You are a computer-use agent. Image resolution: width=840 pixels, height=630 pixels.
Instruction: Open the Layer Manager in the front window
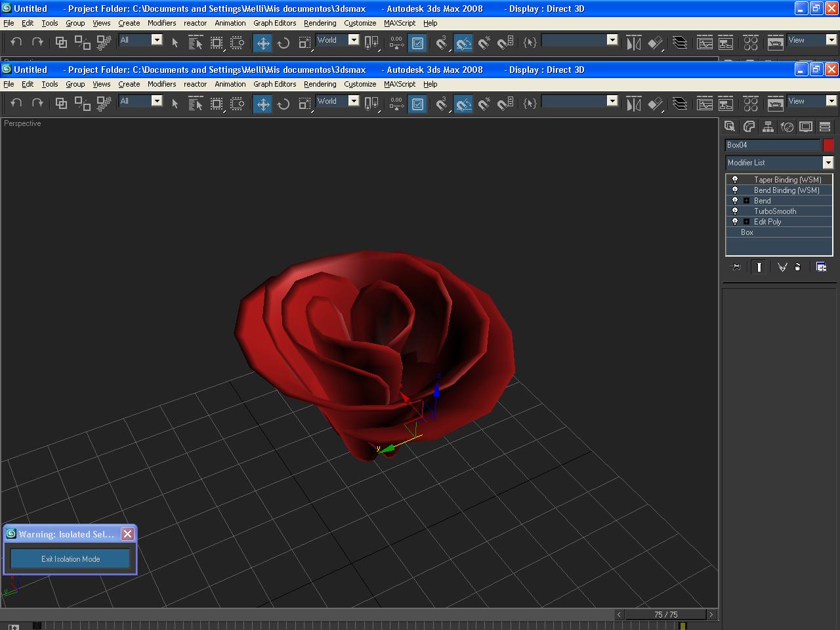tap(680, 104)
